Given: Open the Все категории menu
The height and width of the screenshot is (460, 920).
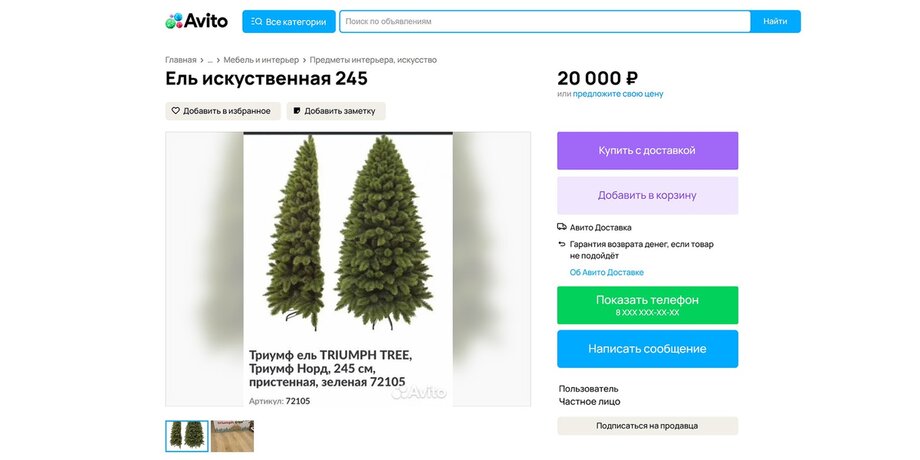Looking at the screenshot, I should [x=289, y=22].
